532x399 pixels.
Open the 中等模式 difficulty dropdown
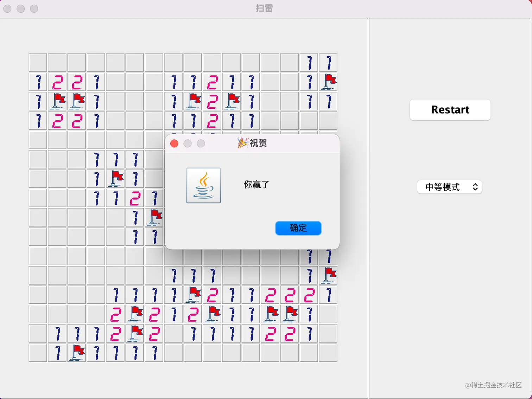[449, 187]
